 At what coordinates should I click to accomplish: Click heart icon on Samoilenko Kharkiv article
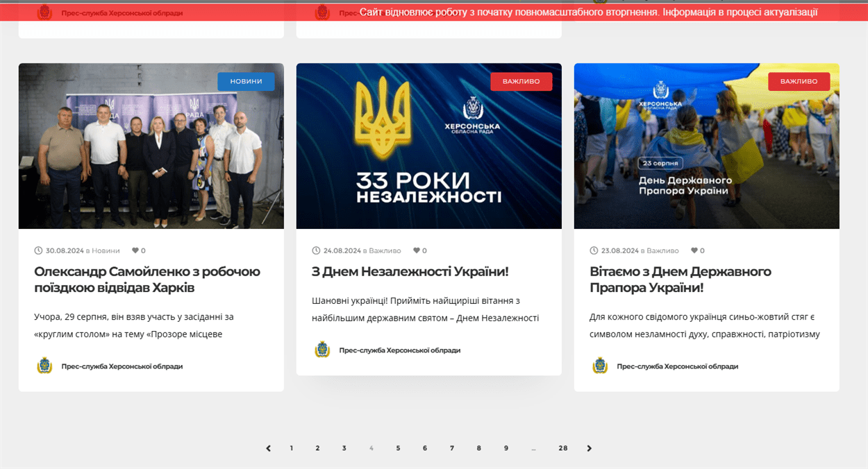point(135,250)
